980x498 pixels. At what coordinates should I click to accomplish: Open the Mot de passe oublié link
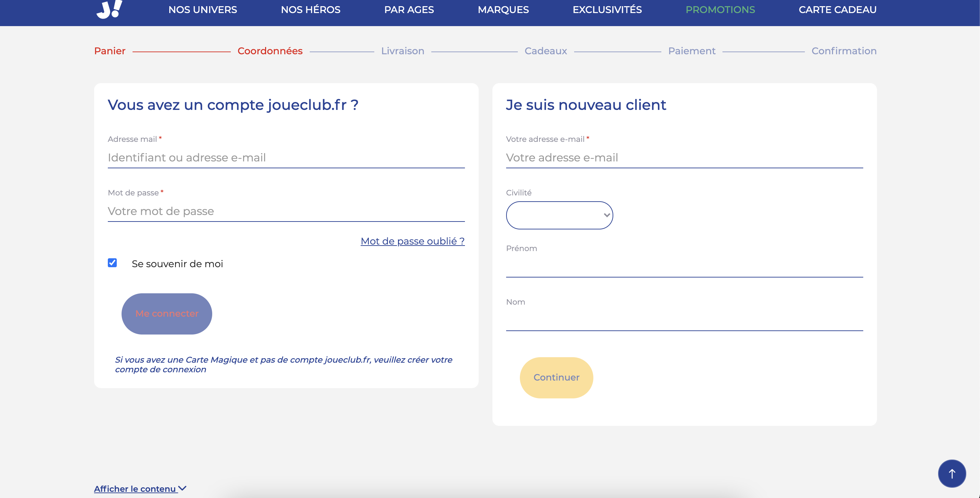412,241
